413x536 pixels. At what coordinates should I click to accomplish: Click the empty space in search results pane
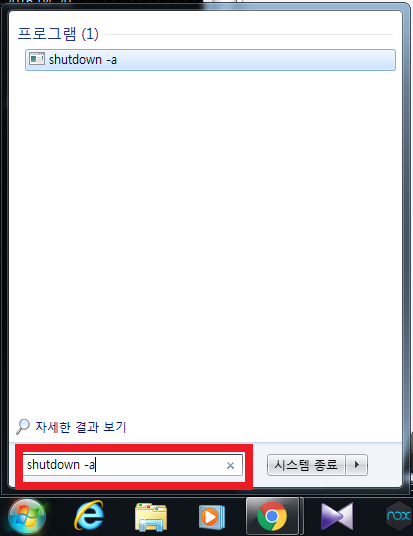205,239
